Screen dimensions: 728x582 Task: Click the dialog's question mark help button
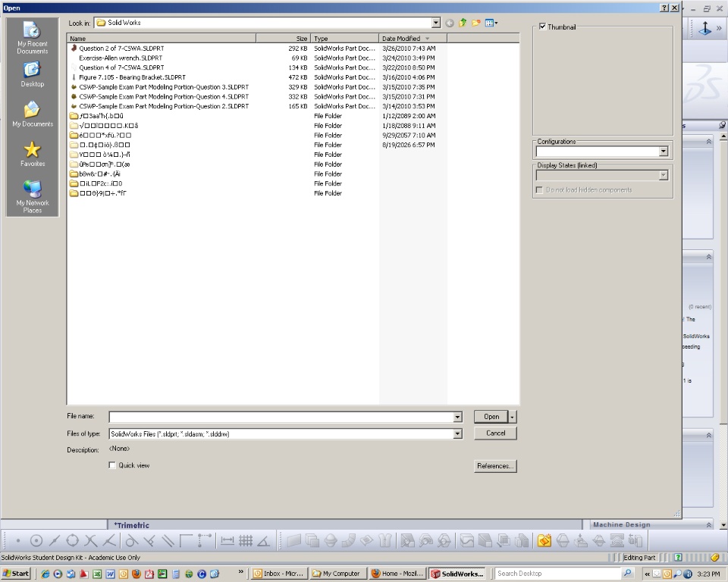(664, 8)
